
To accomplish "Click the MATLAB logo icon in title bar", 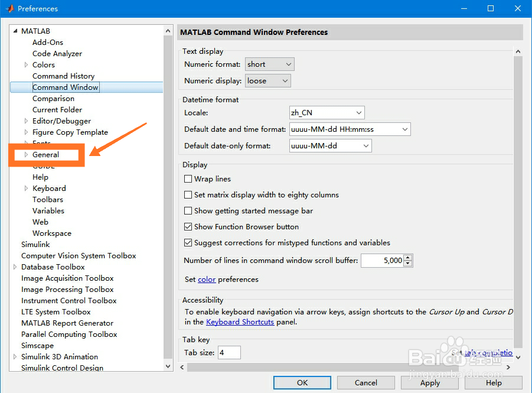I will point(10,8).
